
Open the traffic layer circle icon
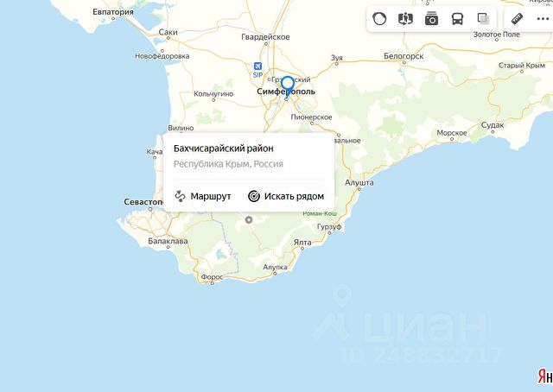(379, 18)
